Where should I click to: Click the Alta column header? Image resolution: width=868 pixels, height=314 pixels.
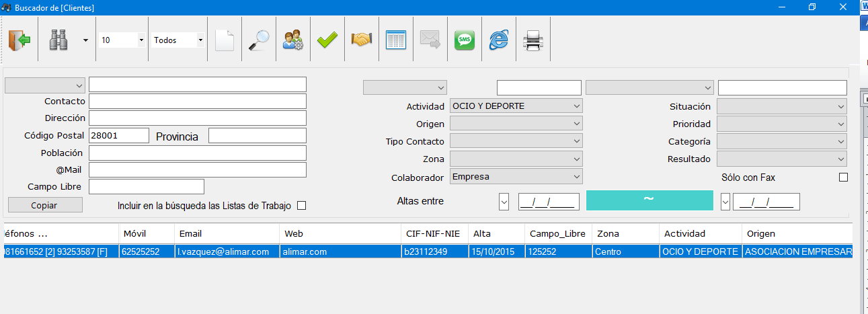[496, 233]
